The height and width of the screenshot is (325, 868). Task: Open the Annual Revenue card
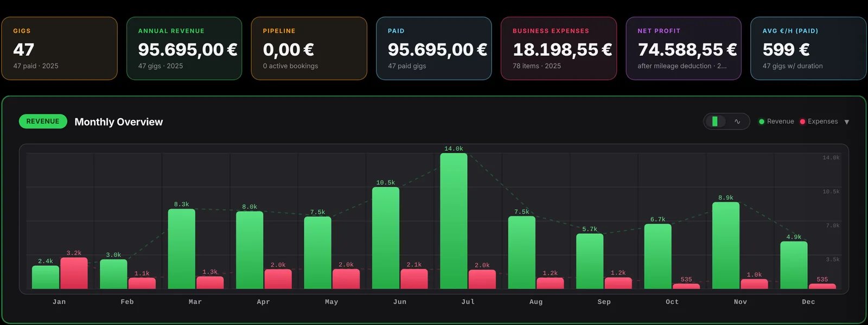coord(184,48)
